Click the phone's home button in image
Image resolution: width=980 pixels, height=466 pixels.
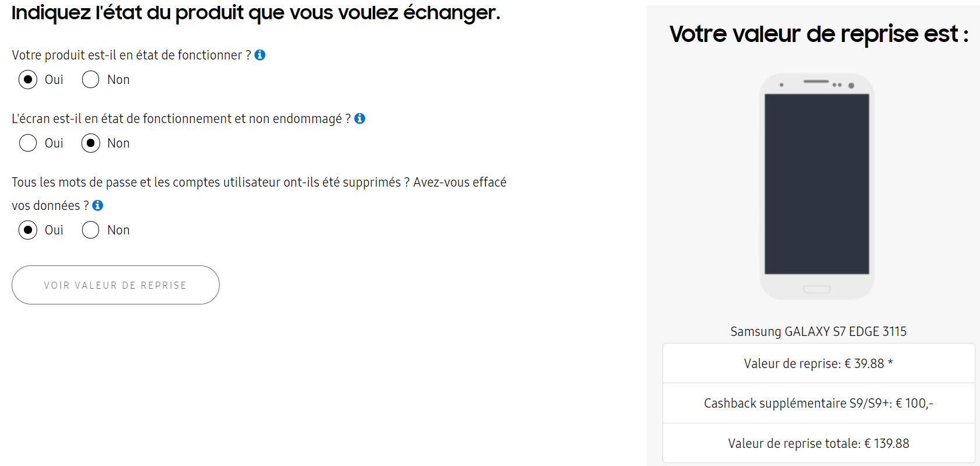pyautogui.click(x=816, y=289)
